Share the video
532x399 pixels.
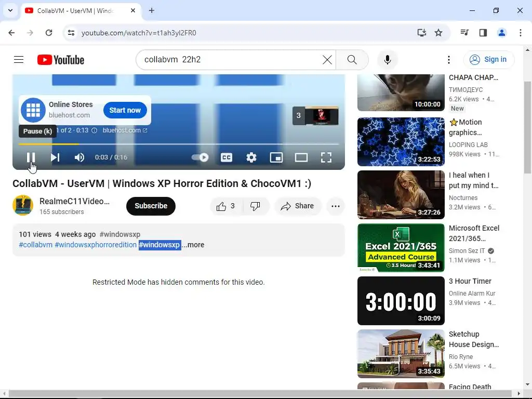click(x=298, y=206)
